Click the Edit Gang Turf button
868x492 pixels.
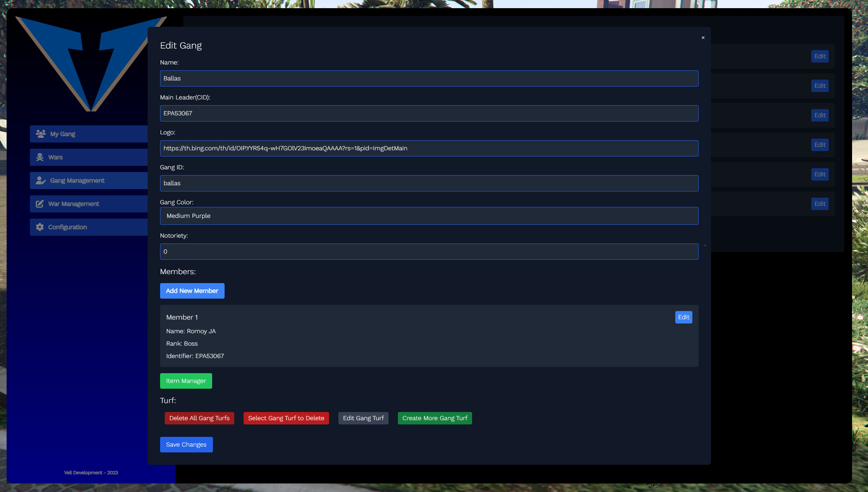[x=363, y=418]
